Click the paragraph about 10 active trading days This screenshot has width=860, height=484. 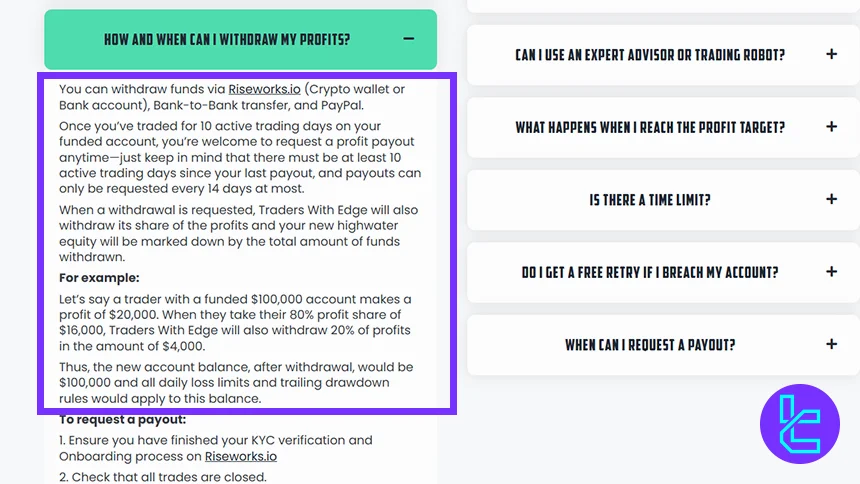point(238,158)
